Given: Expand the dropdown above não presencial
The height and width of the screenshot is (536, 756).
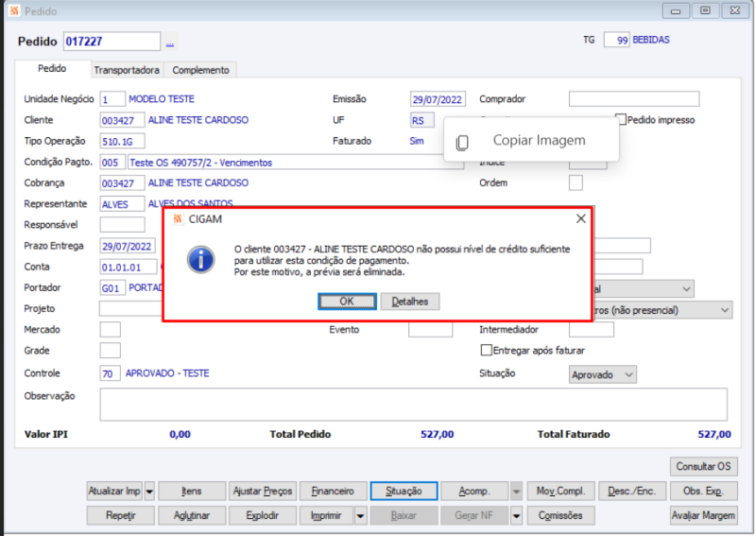Looking at the screenshot, I should 687,289.
